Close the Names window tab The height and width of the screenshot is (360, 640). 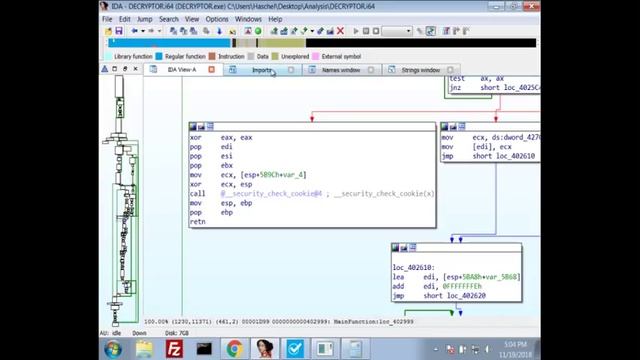point(371,70)
